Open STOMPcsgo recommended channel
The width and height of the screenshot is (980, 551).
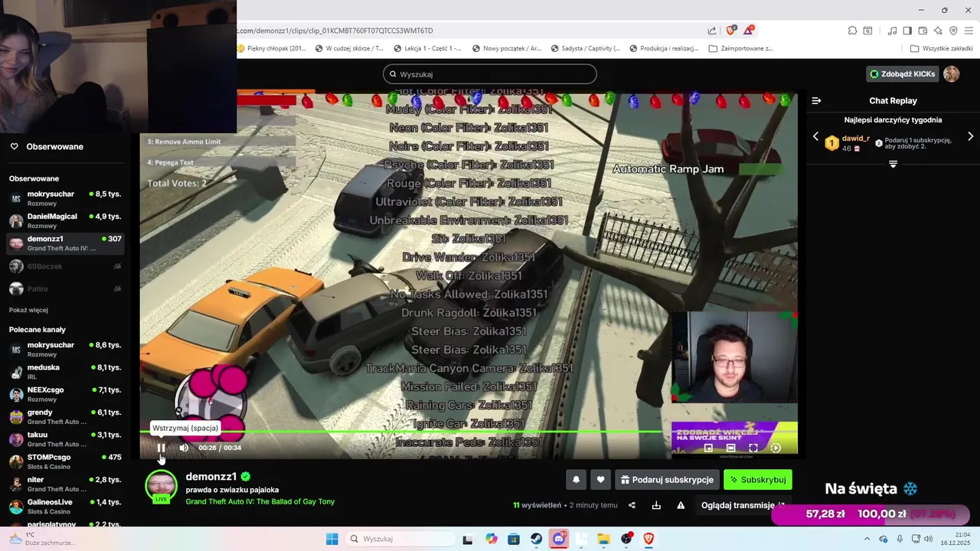click(64, 461)
